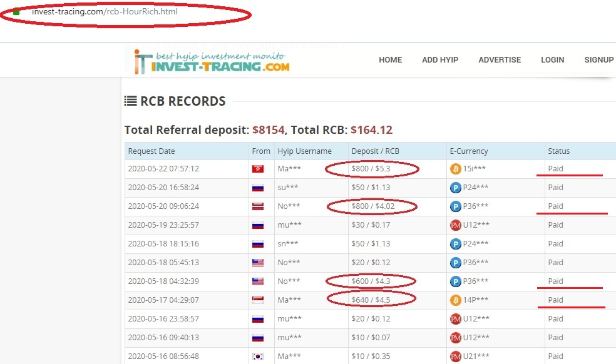Click the total RCB amount $164.12
The width and height of the screenshot is (616, 364).
click(x=371, y=130)
